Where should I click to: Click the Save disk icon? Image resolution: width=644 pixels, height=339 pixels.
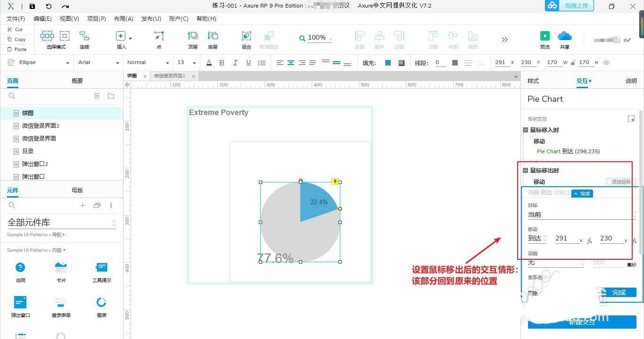click(x=32, y=6)
